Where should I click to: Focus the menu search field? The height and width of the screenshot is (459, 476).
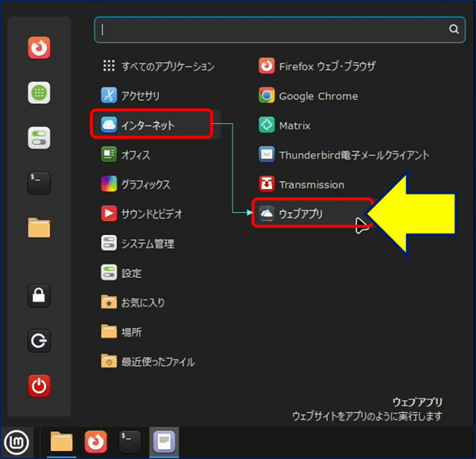click(x=279, y=29)
